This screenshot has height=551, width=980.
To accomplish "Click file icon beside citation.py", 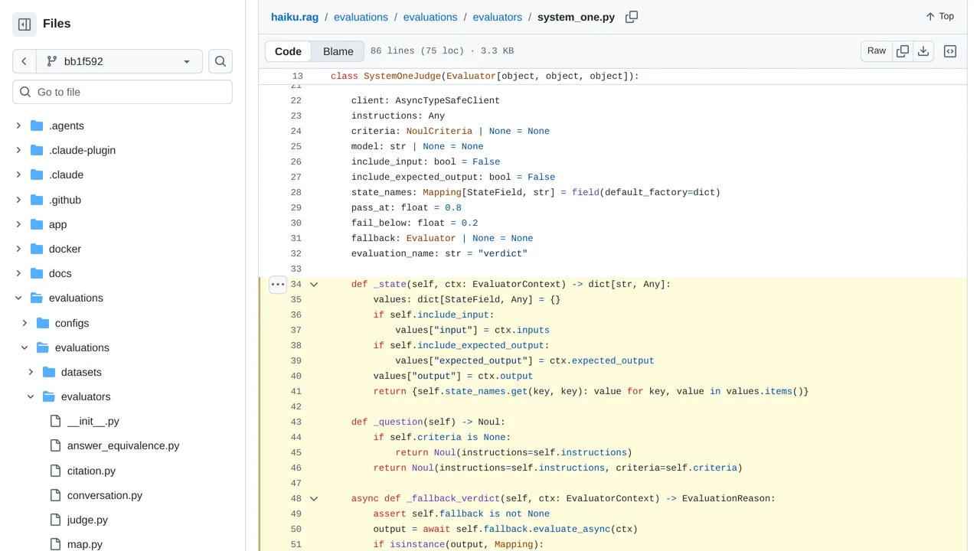I will (x=55, y=471).
